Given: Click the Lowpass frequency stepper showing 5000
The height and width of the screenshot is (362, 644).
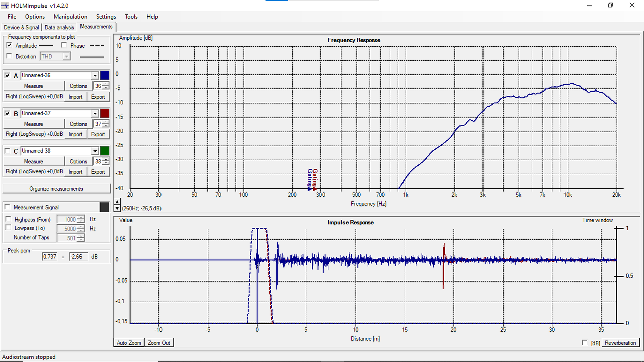Looking at the screenshot, I should tap(71, 228).
